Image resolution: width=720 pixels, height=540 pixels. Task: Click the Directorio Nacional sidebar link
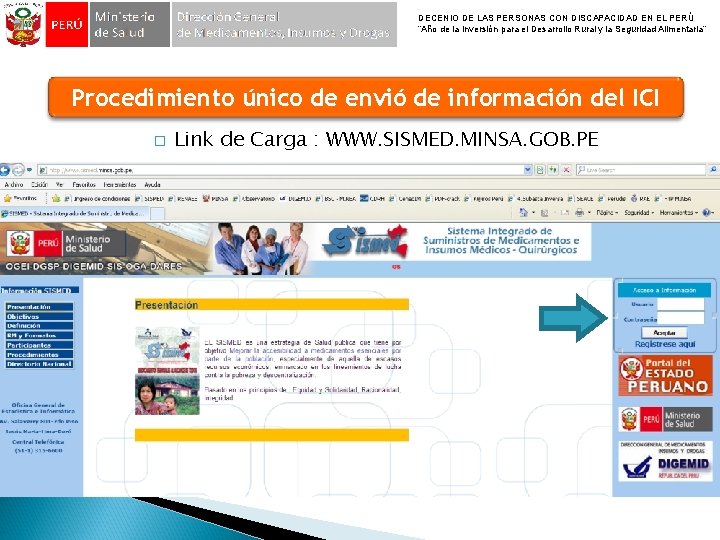click(39, 364)
